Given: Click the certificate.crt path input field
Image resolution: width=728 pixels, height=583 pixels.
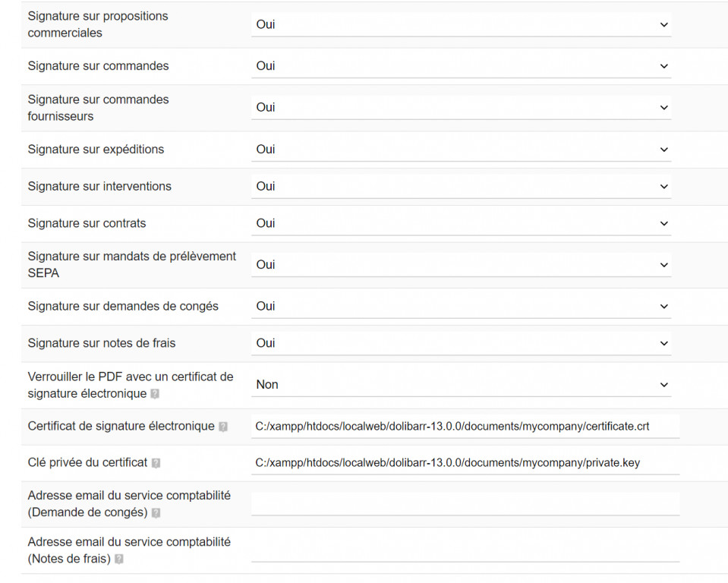Looking at the screenshot, I should coord(465,427).
